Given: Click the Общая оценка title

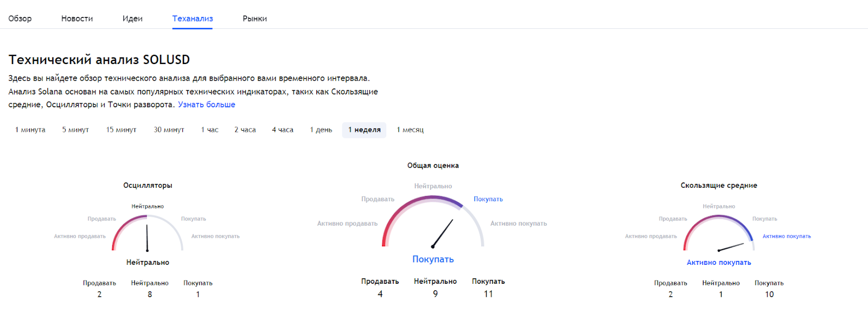Looking at the screenshot, I should coord(433,165).
